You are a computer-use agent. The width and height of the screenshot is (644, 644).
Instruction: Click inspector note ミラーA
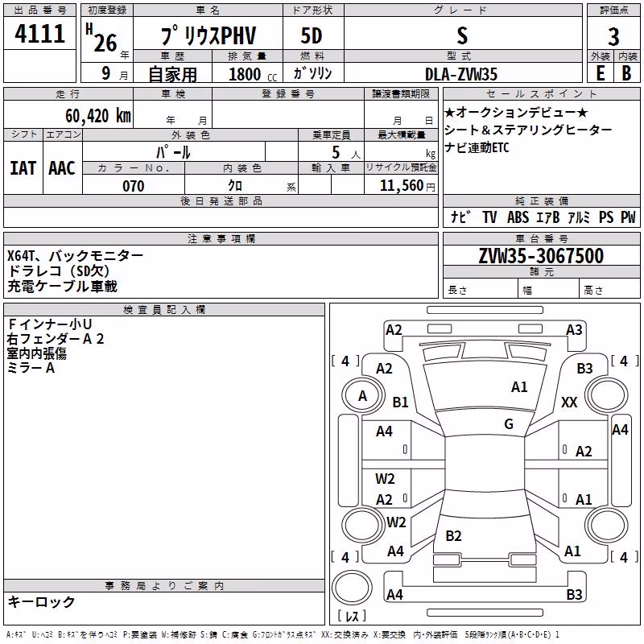[x=31, y=368]
